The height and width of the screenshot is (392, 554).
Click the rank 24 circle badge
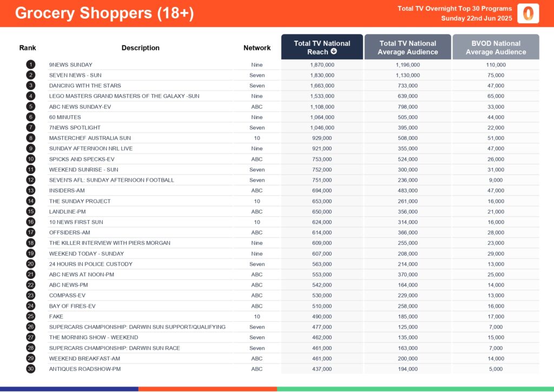(x=30, y=306)
